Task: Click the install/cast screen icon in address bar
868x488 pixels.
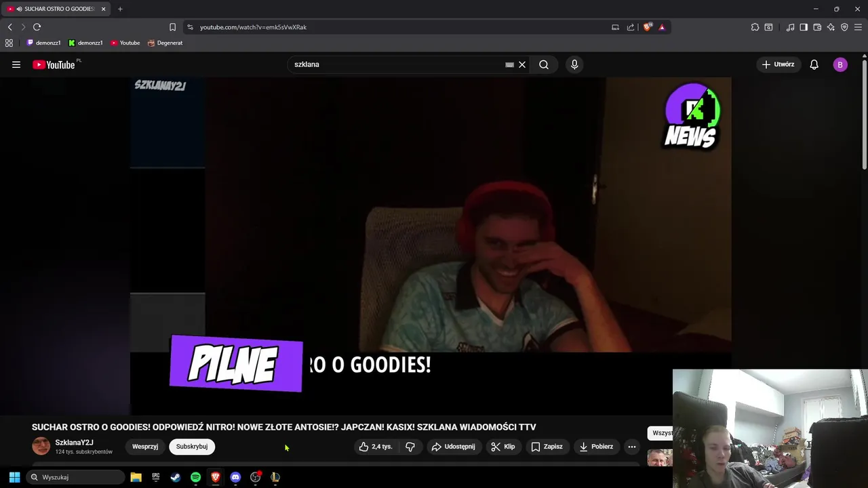Action: pyautogui.click(x=615, y=27)
